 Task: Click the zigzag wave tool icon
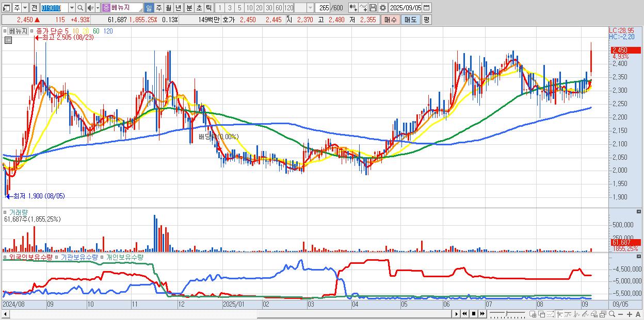tap(576, 314)
